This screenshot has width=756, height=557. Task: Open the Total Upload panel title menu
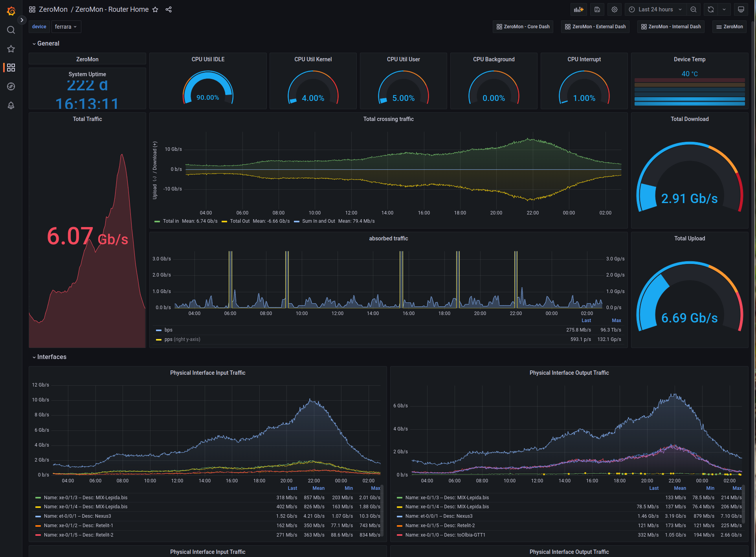click(690, 238)
